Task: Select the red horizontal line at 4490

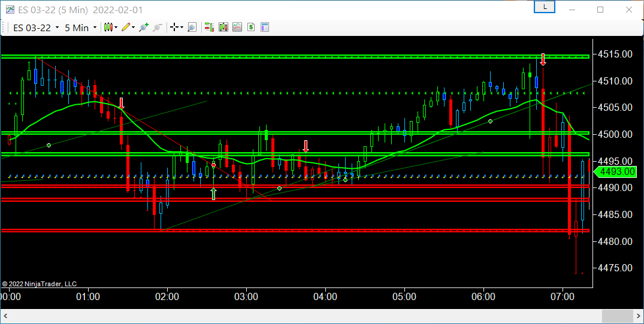Action: tap(295, 186)
